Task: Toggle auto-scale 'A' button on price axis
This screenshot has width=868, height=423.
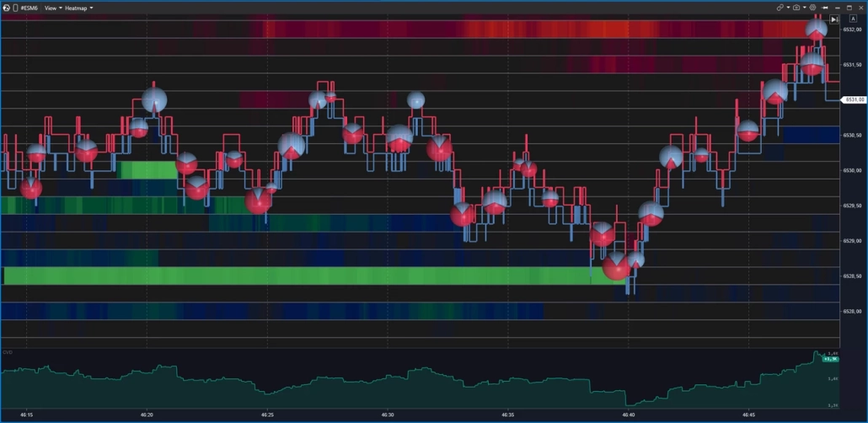Action: click(853, 19)
